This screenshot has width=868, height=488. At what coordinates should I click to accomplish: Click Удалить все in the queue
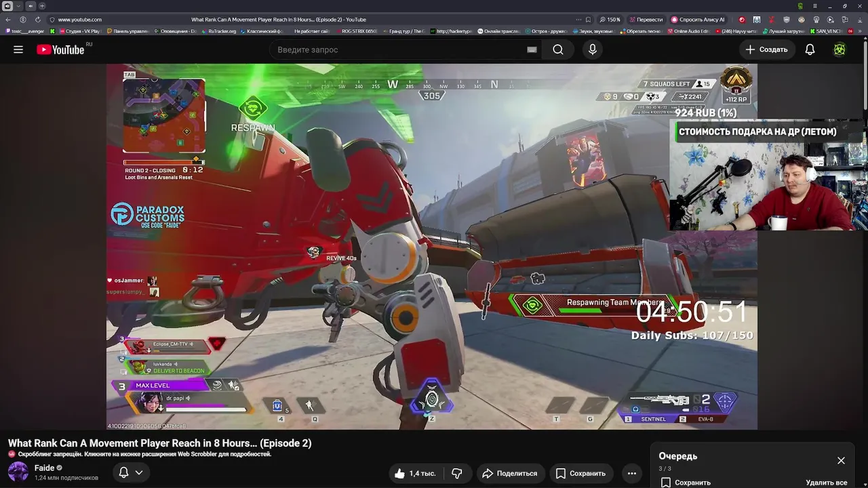tap(827, 483)
